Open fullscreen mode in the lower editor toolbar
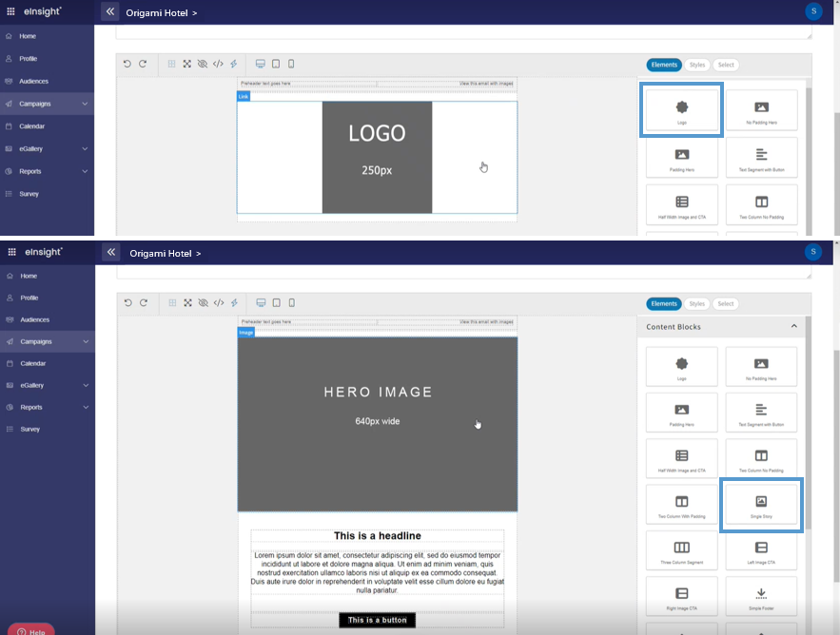This screenshot has width=840, height=635. click(x=187, y=302)
